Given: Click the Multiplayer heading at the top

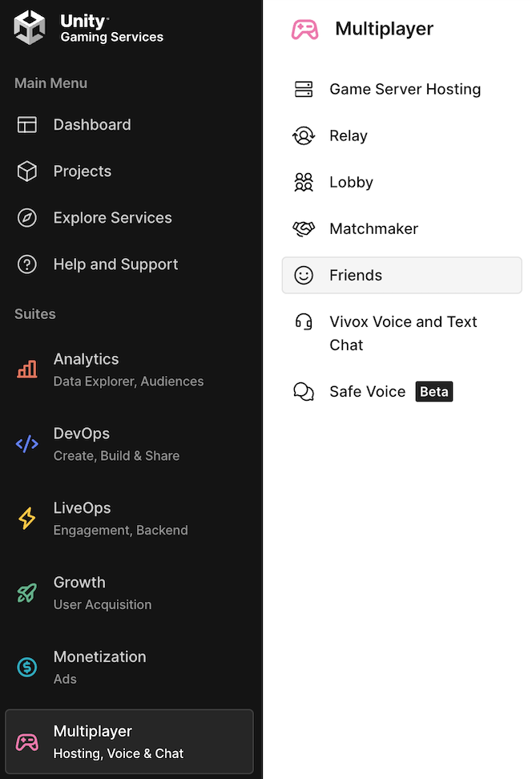Looking at the screenshot, I should (x=384, y=29).
